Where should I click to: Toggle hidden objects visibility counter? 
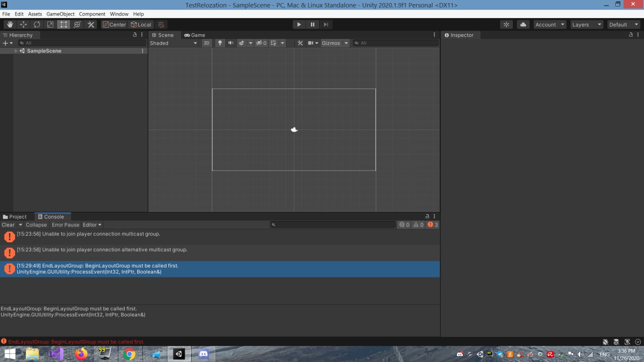[261, 43]
